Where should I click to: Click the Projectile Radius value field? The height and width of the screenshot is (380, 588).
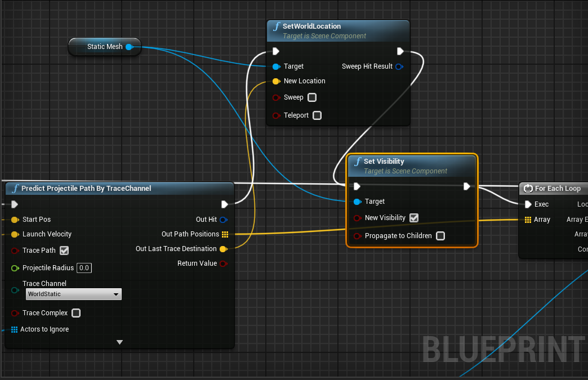pyautogui.click(x=84, y=267)
